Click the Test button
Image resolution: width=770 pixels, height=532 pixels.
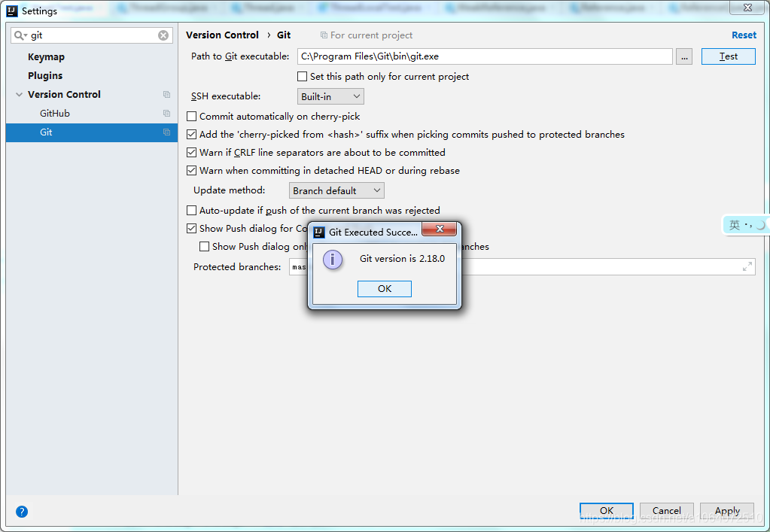729,56
